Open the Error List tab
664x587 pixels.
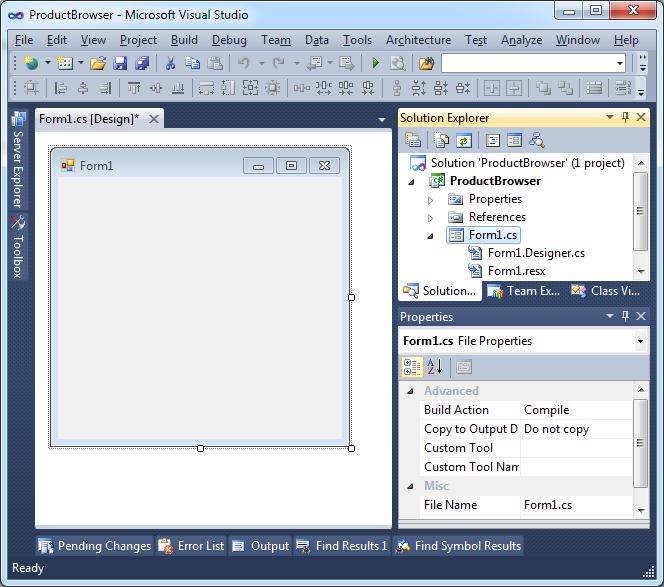coord(191,546)
